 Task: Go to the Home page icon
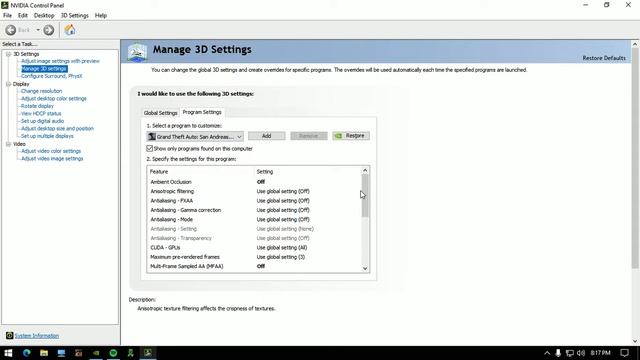click(70, 30)
